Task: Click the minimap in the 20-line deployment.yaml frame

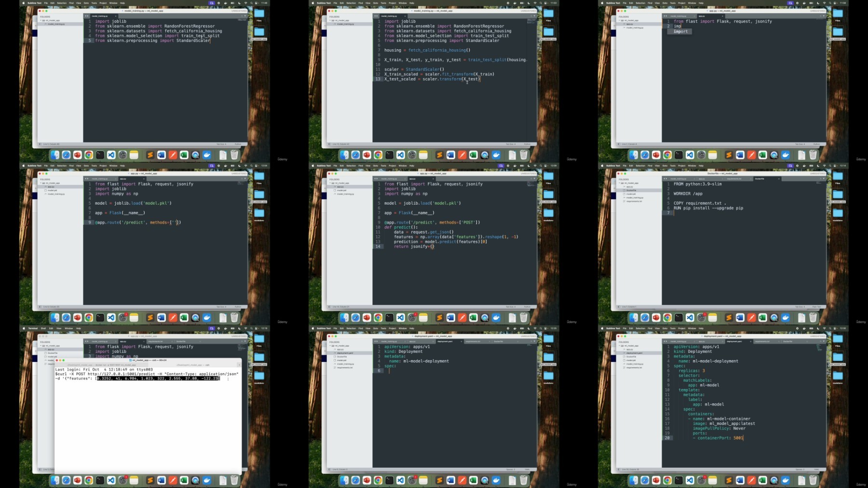Action: click(819, 348)
